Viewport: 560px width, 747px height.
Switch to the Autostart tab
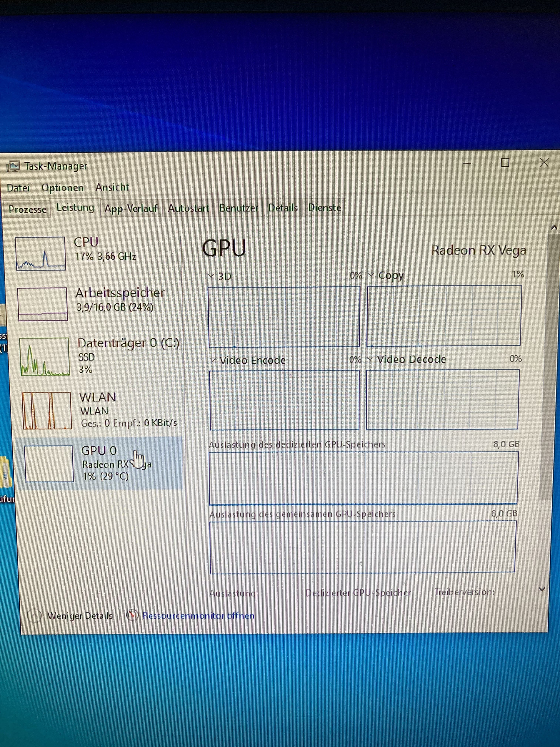click(x=188, y=208)
